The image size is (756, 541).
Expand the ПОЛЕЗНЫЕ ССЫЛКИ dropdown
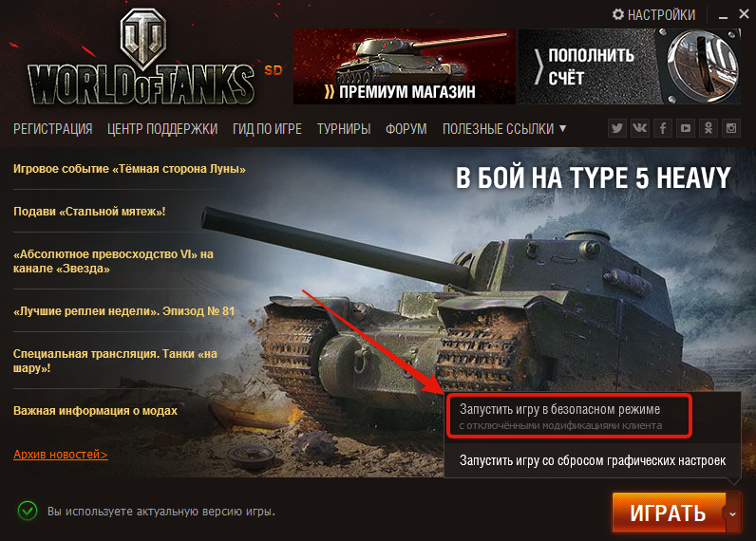(503, 129)
